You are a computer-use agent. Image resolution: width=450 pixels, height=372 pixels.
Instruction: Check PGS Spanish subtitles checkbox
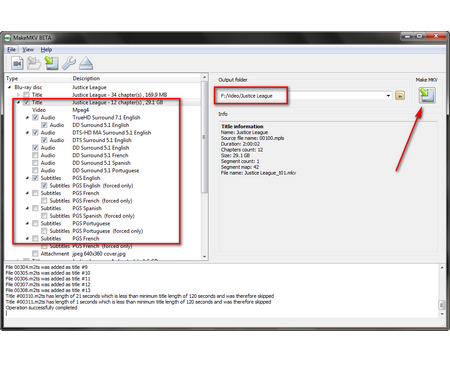[35, 208]
